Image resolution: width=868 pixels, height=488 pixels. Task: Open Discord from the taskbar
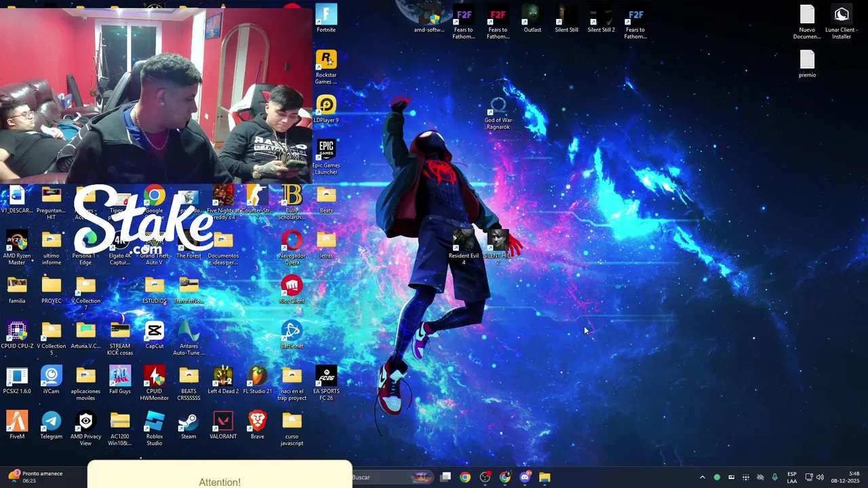click(x=524, y=477)
